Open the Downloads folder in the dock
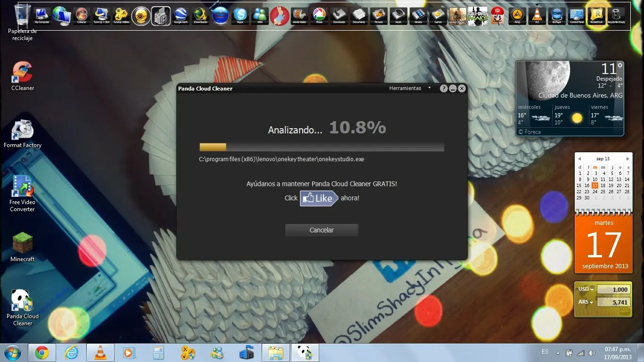The image size is (644, 362). pos(339,16)
